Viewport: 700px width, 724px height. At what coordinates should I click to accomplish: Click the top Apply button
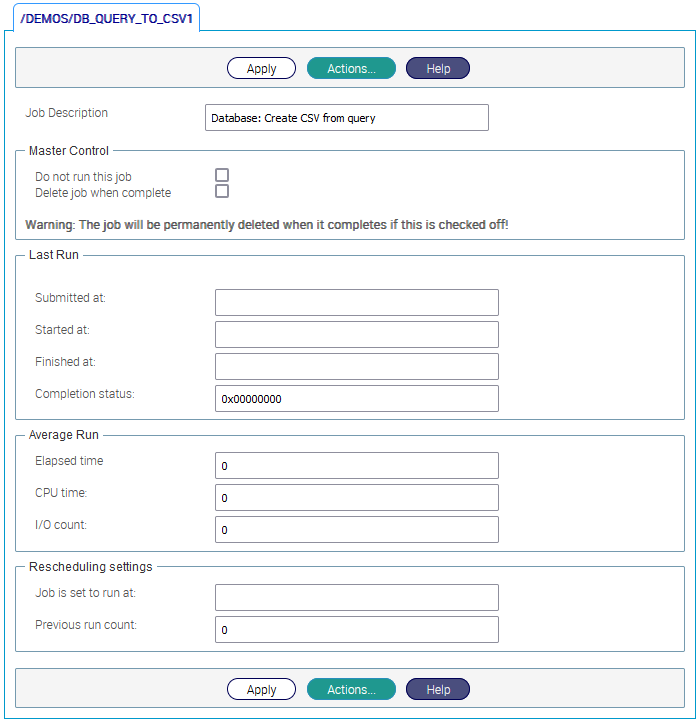[x=261, y=68]
